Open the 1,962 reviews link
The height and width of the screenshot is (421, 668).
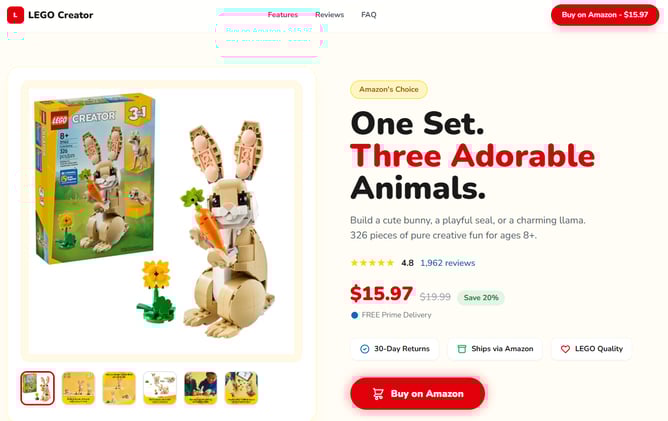[x=447, y=263]
